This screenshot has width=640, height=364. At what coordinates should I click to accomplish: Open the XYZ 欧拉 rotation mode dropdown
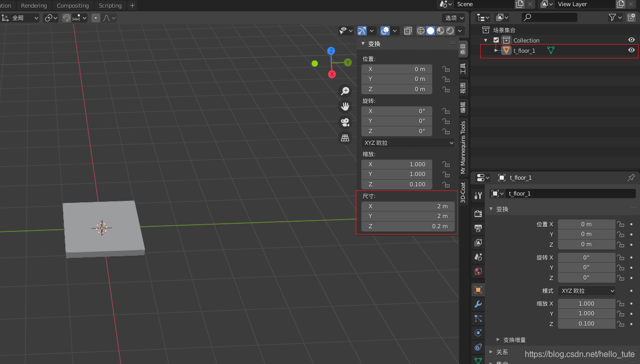(x=408, y=142)
